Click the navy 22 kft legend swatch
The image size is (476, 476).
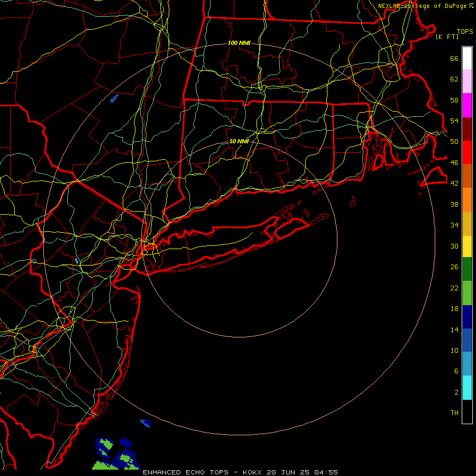[467, 317]
